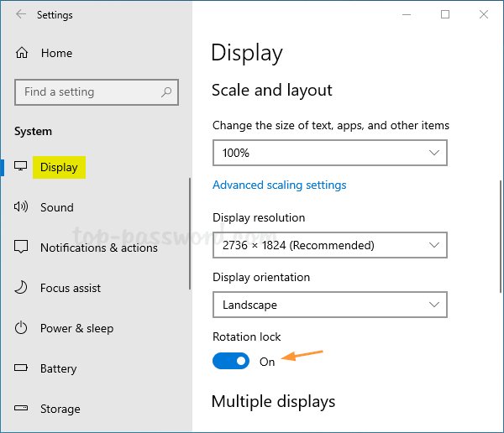Open the 100% scale dropdown
Image resolution: width=504 pixels, height=433 pixels.
click(x=329, y=153)
